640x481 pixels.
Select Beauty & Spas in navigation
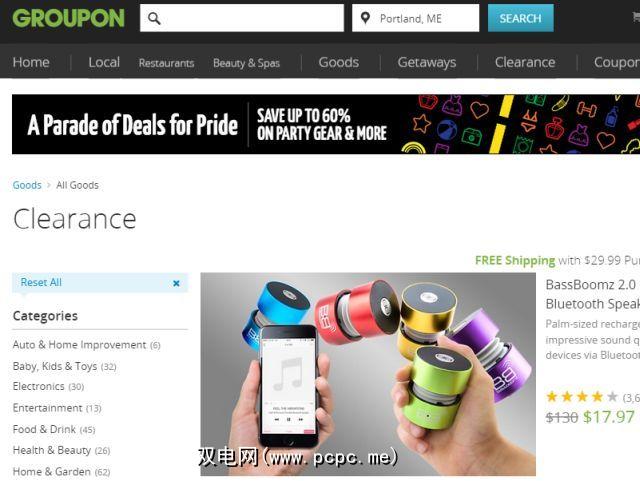click(247, 63)
